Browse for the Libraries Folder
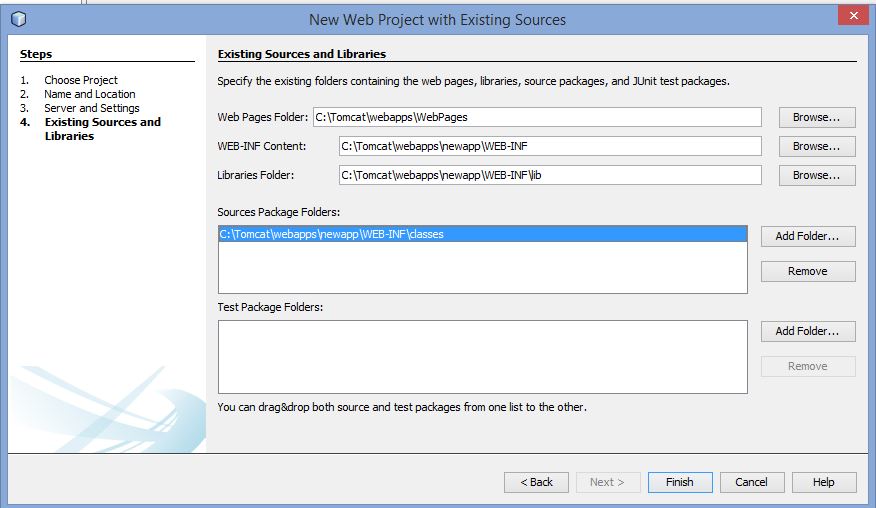Viewport: 876px width, 508px height. 817,175
